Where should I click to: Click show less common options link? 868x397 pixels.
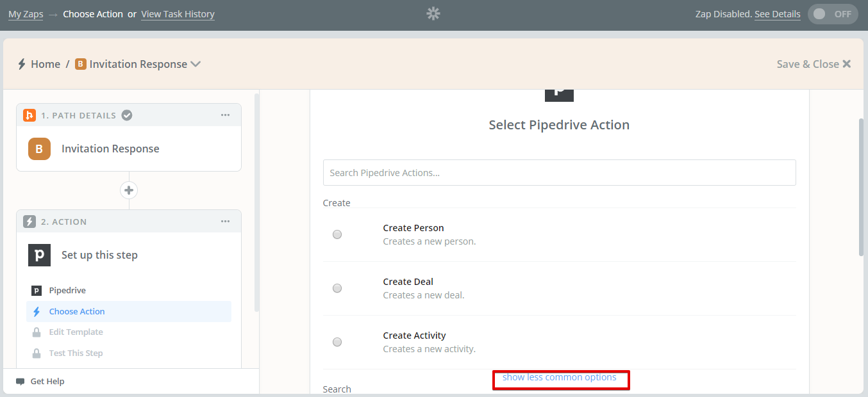coord(560,377)
